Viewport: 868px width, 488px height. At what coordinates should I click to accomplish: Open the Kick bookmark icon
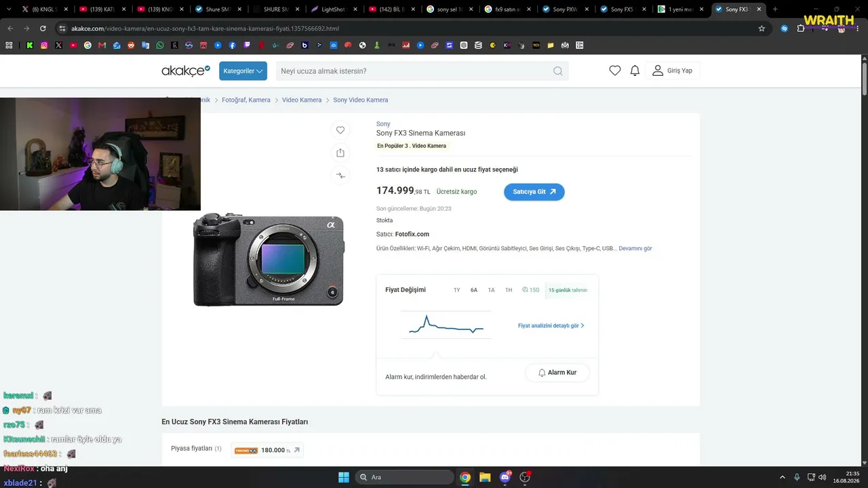(x=29, y=45)
